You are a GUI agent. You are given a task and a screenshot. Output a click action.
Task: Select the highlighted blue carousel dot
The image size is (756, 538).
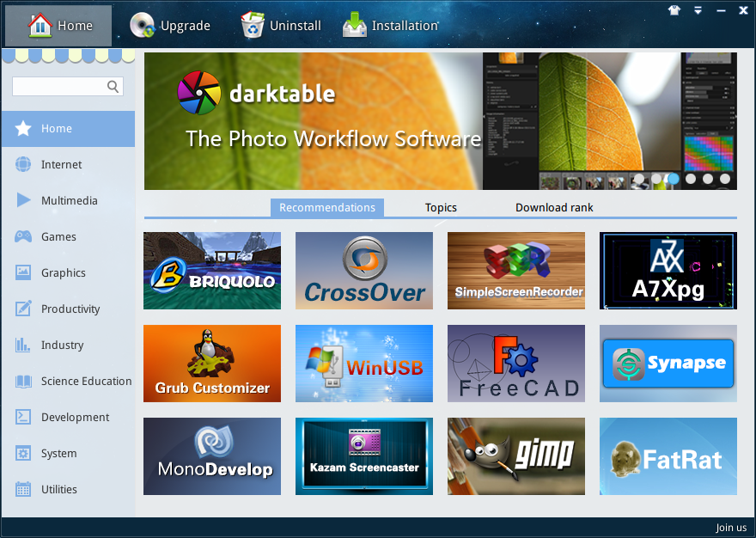point(673,179)
